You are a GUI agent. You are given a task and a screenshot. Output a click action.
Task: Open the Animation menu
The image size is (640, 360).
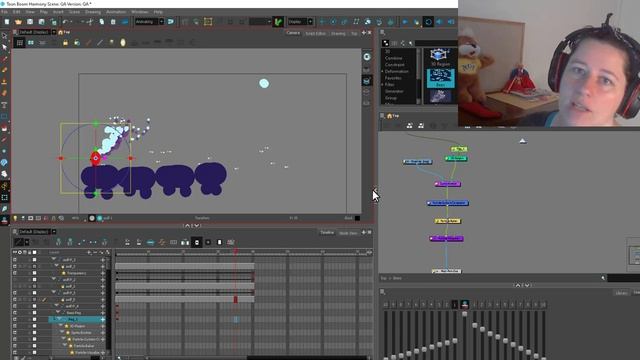tap(116, 12)
